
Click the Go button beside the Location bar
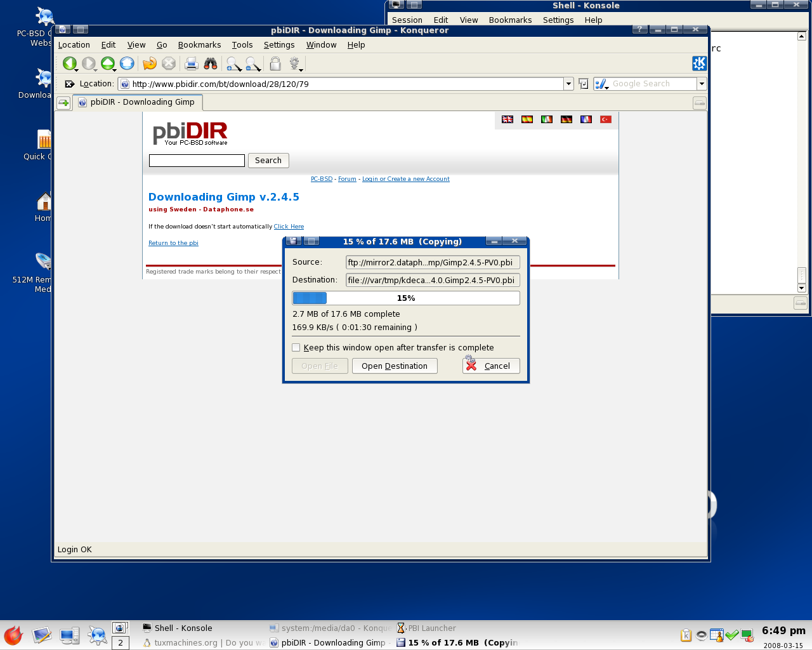pos(584,84)
